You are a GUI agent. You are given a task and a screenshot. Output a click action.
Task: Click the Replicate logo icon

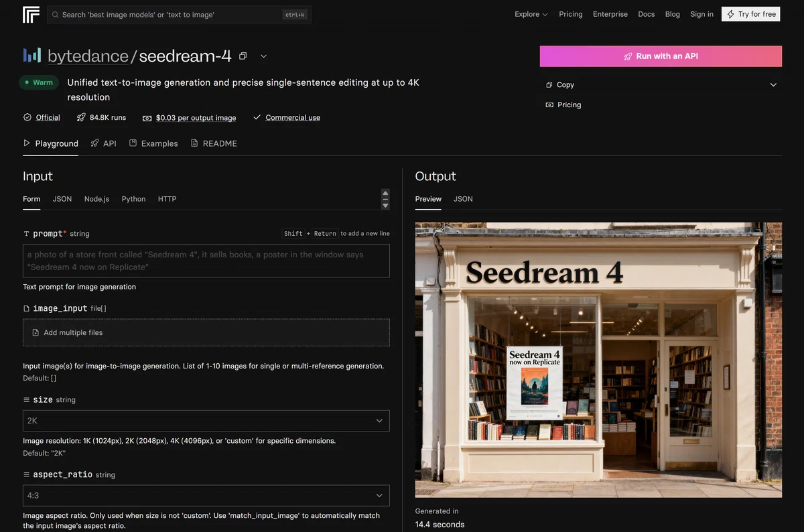tap(31, 14)
